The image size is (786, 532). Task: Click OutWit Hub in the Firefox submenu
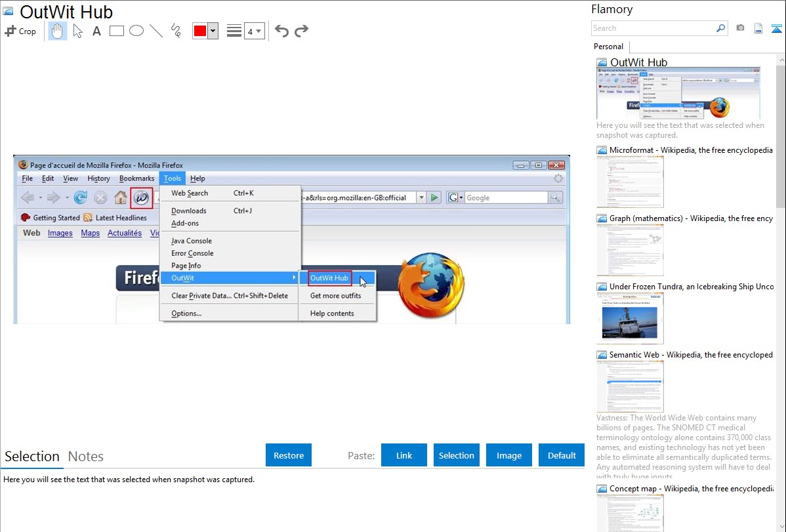[329, 277]
